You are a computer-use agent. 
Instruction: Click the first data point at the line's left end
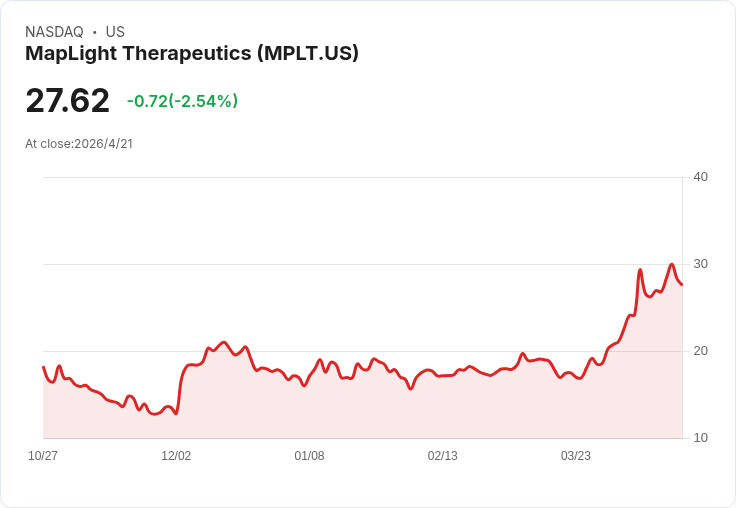(43, 367)
